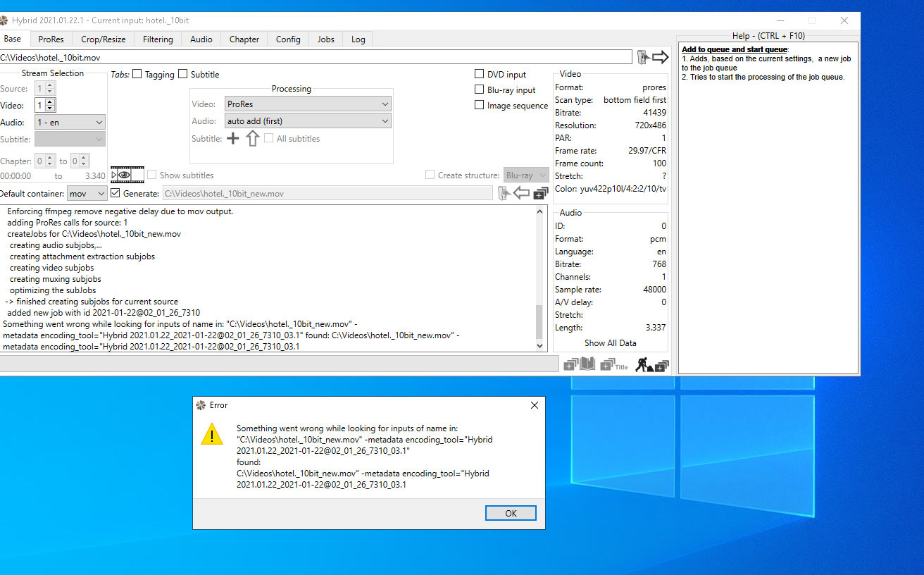The height and width of the screenshot is (575, 924).
Task: Enable the Tagging tab checkbox
Action: point(137,74)
